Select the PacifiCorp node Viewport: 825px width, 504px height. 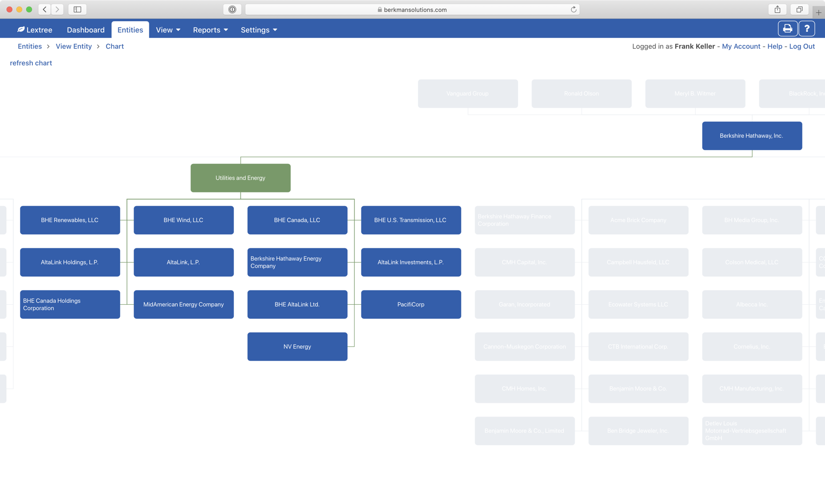click(x=411, y=305)
